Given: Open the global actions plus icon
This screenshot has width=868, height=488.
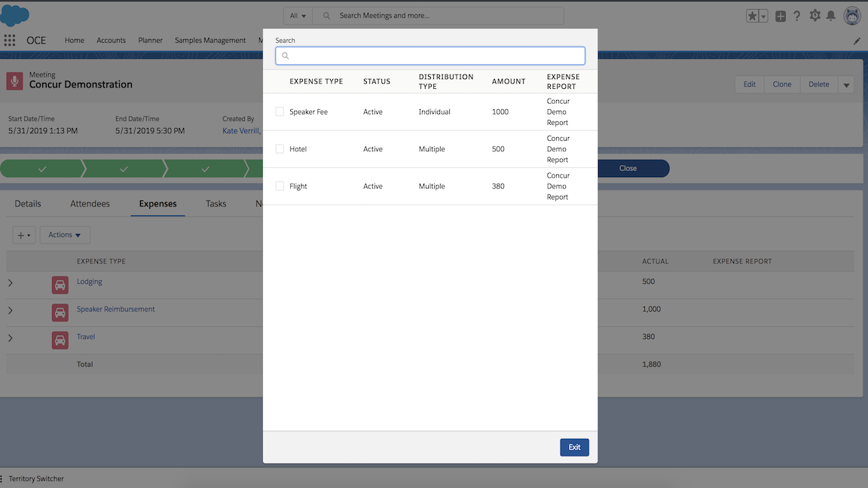Looking at the screenshot, I should [x=781, y=16].
